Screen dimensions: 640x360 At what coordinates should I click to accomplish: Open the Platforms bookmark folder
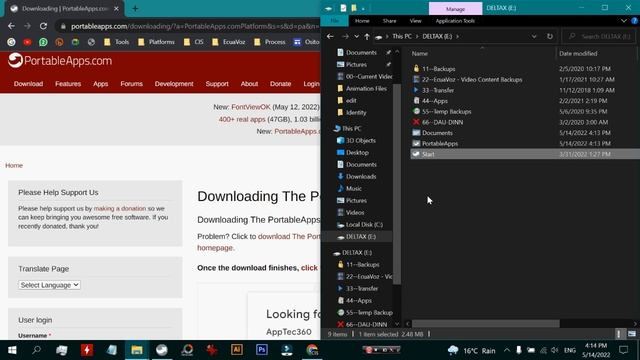tap(156, 42)
